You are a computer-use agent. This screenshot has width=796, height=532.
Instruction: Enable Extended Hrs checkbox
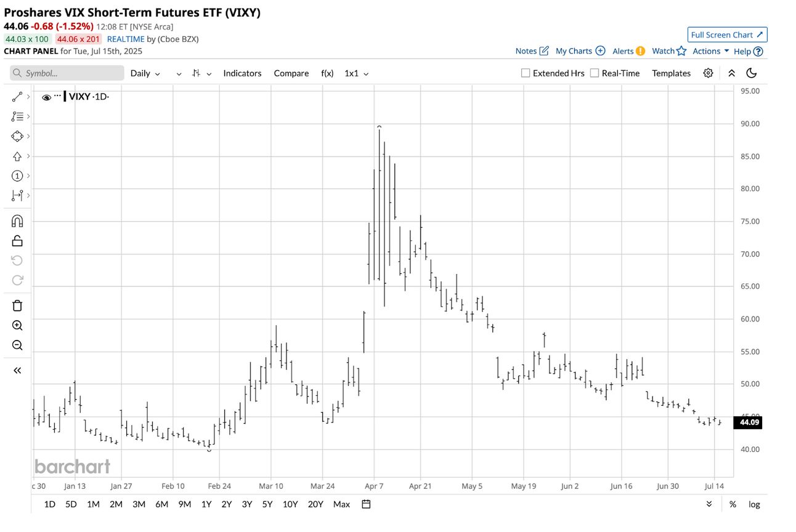click(526, 73)
